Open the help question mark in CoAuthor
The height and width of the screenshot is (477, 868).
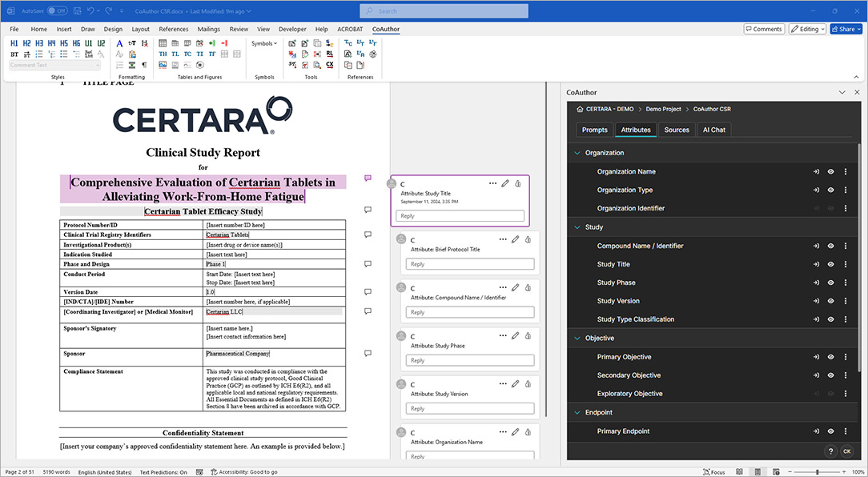(831, 451)
